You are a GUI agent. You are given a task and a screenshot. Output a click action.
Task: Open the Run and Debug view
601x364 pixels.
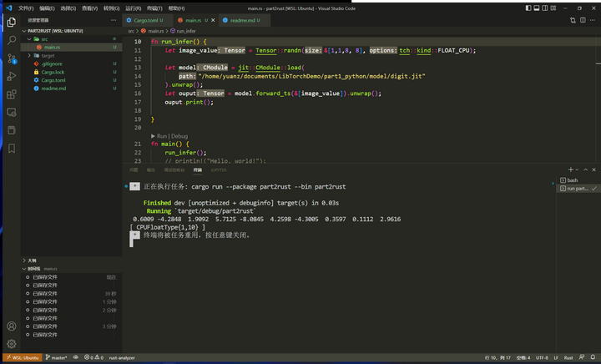point(12,76)
